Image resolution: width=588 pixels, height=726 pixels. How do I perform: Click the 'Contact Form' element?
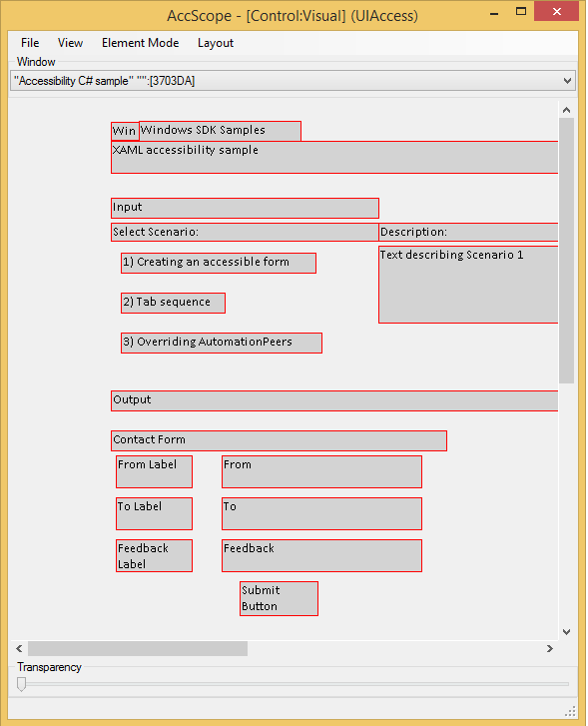pos(279,440)
